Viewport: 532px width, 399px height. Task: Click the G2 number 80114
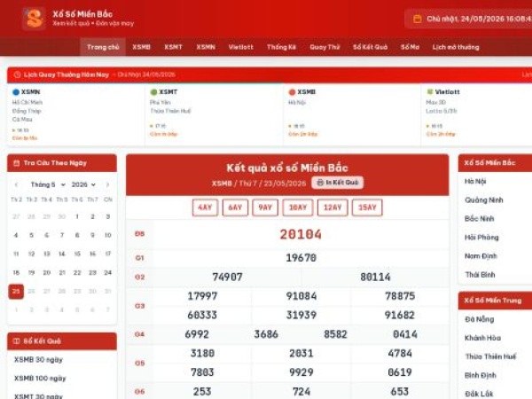point(375,278)
